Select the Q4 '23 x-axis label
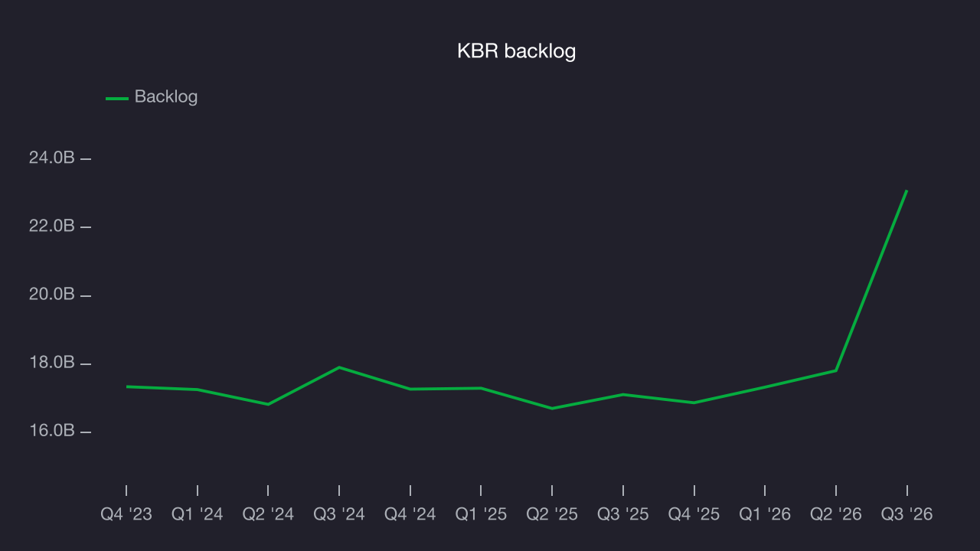This screenshot has width=980, height=551. click(x=126, y=514)
